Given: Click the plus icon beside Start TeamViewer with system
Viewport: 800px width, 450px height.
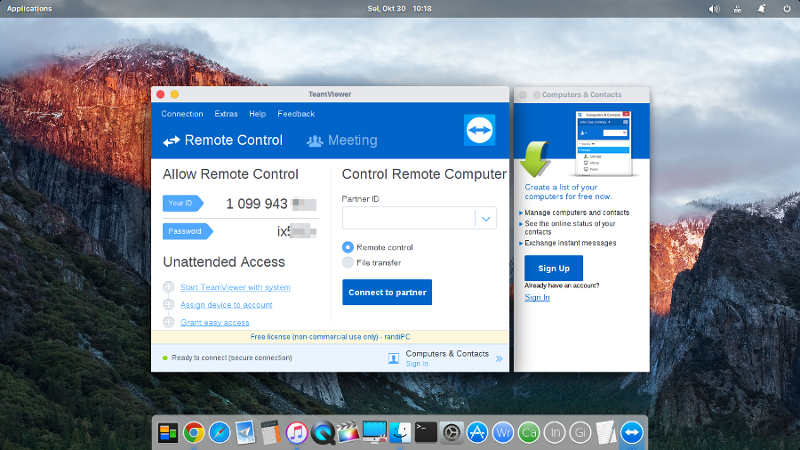Looking at the screenshot, I should tap(168, 287).
